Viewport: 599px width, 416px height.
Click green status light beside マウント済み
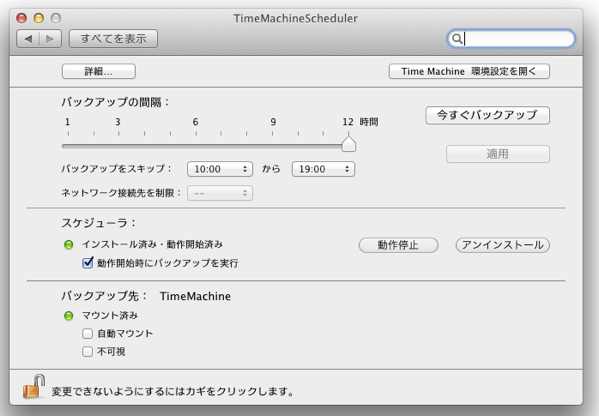tap(68, 316)
